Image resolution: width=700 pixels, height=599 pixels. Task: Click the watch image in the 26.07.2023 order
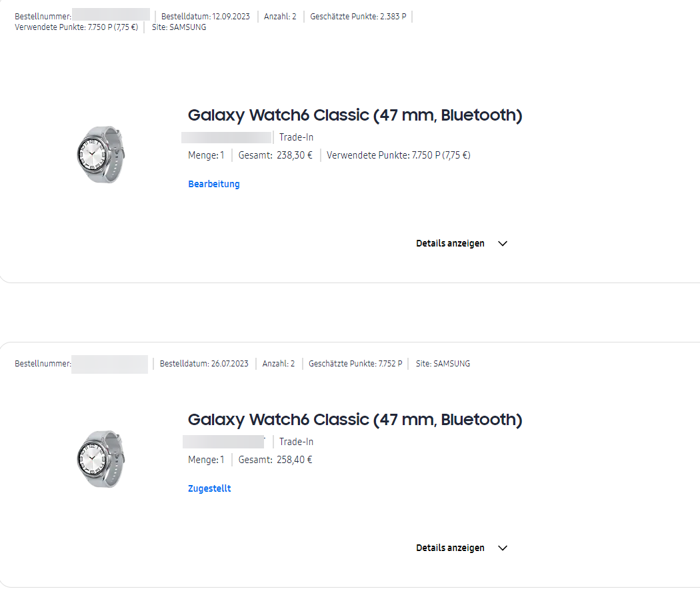click(101, 459)
